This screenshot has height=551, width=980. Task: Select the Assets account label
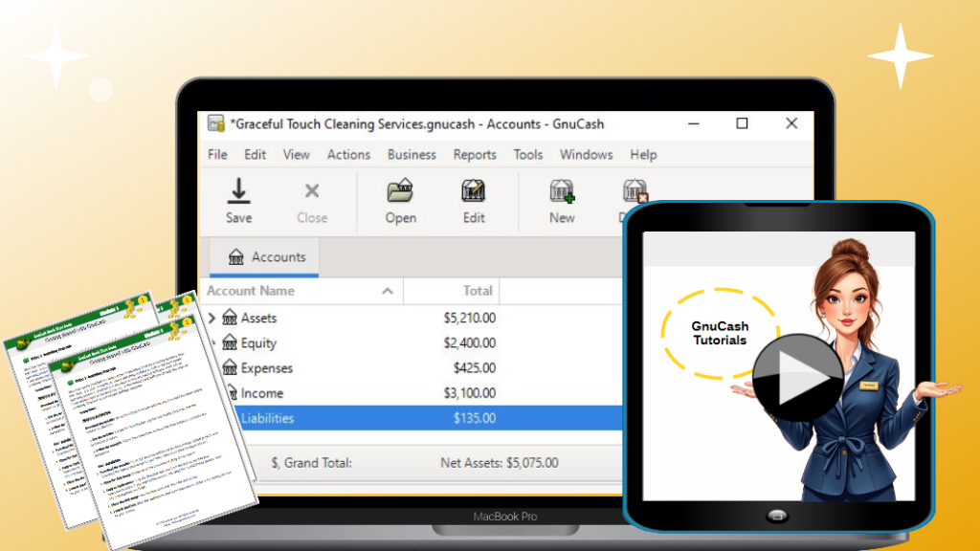pos(258,318)
